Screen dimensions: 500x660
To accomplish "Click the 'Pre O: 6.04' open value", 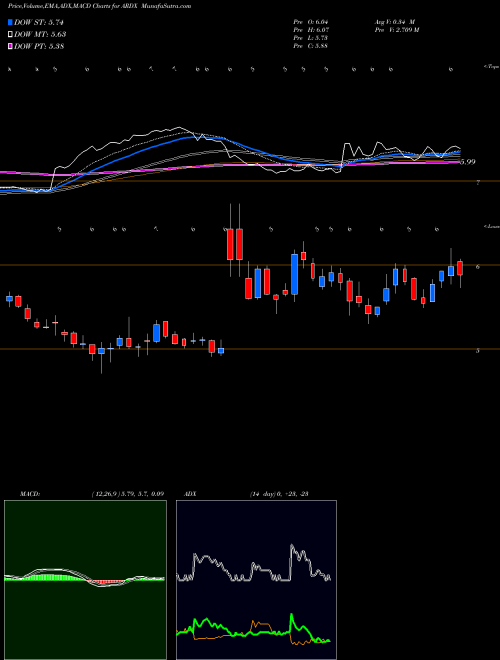I will coord(311,22).
